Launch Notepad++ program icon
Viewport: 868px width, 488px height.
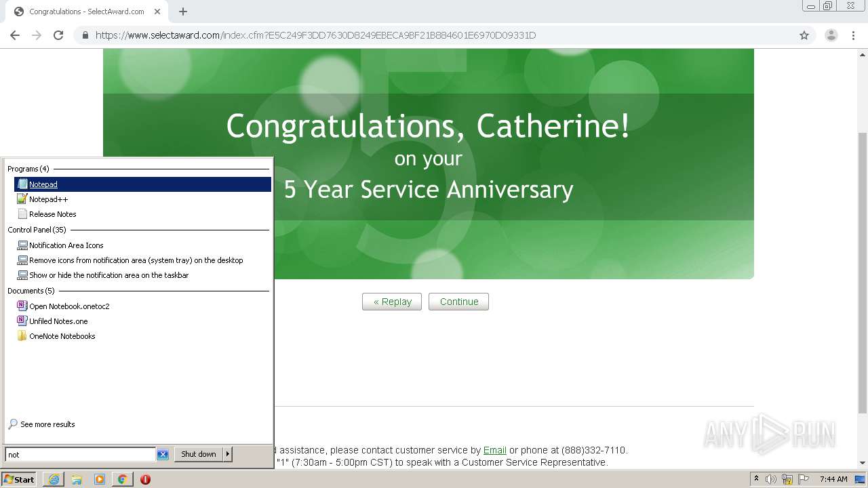click(22, 199)
